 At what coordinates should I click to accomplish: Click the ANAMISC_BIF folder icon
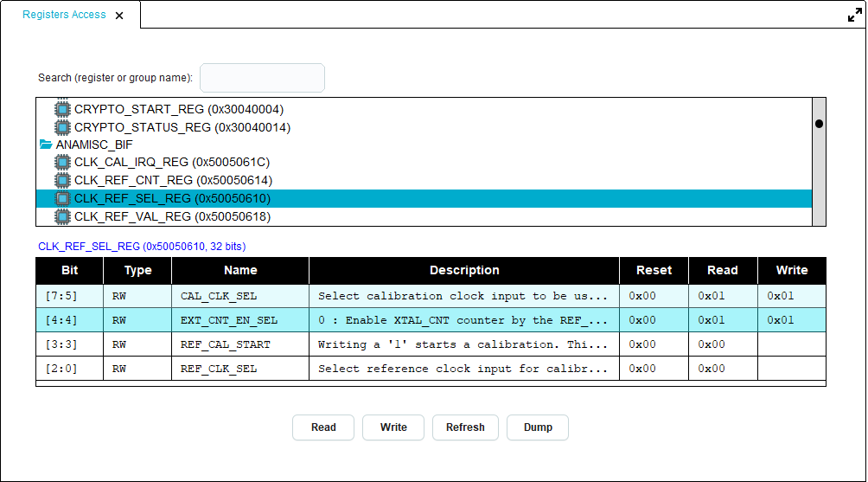pos(46,145)
